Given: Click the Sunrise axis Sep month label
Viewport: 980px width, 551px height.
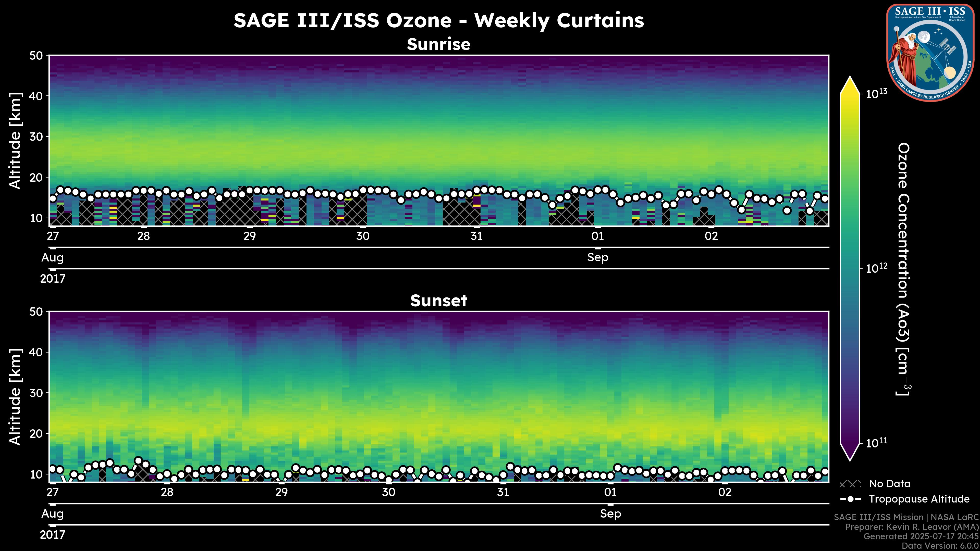Looking at the screenshot, I should click(598, 257).
